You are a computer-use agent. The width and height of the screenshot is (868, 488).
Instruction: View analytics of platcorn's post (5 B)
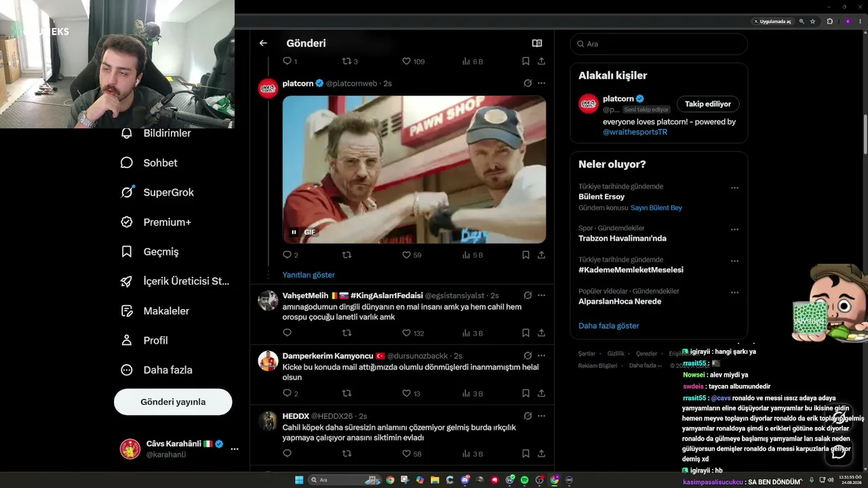coord(473,256)
